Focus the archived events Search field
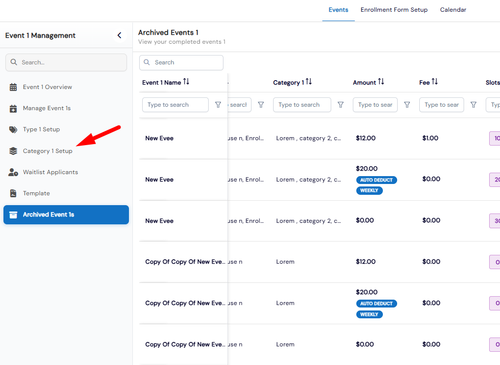 [181, 62]
